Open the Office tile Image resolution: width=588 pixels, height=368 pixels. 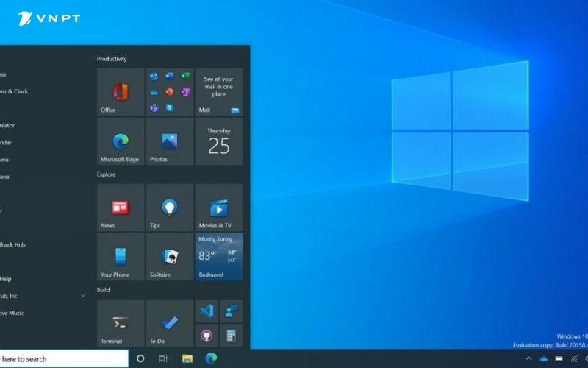pos(121,92)
